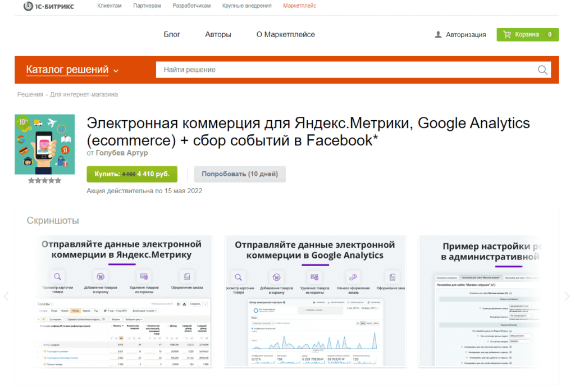Click the 1C-Bitrix logo
The width and height of the screenshot is (575, 392).
pyautogui.click(x=48, y=6)
